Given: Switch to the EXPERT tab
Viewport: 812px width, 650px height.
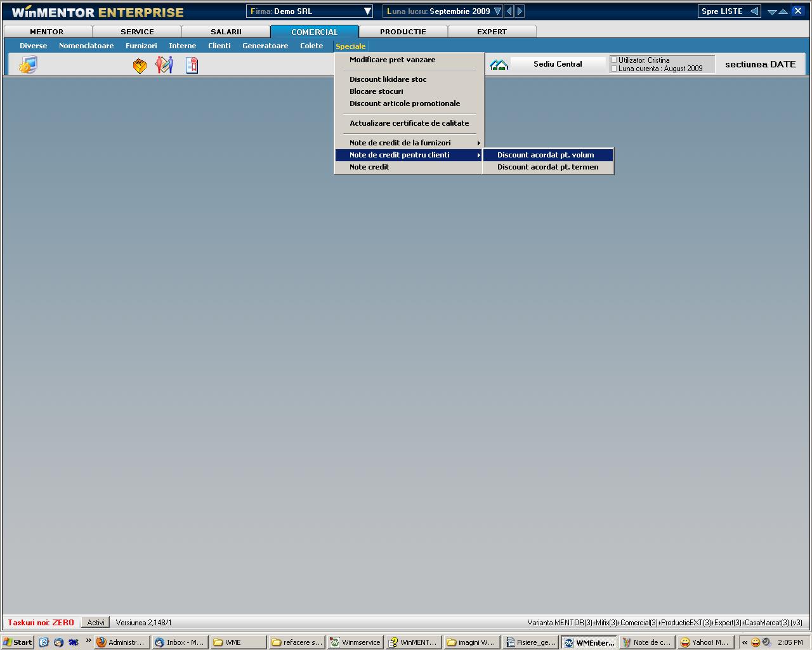Looking at the screenshot, I should 492,32.
